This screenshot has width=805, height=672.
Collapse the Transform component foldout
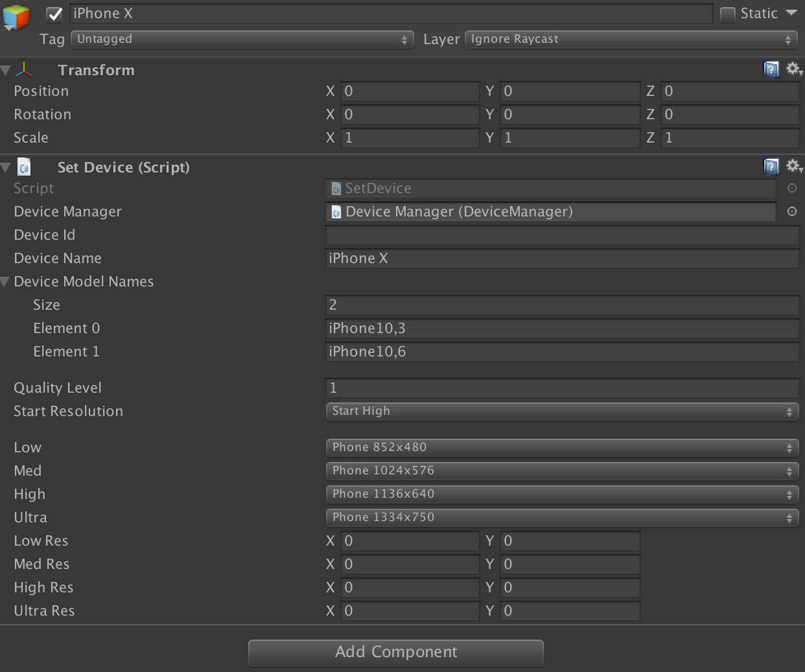coord(6,70)
